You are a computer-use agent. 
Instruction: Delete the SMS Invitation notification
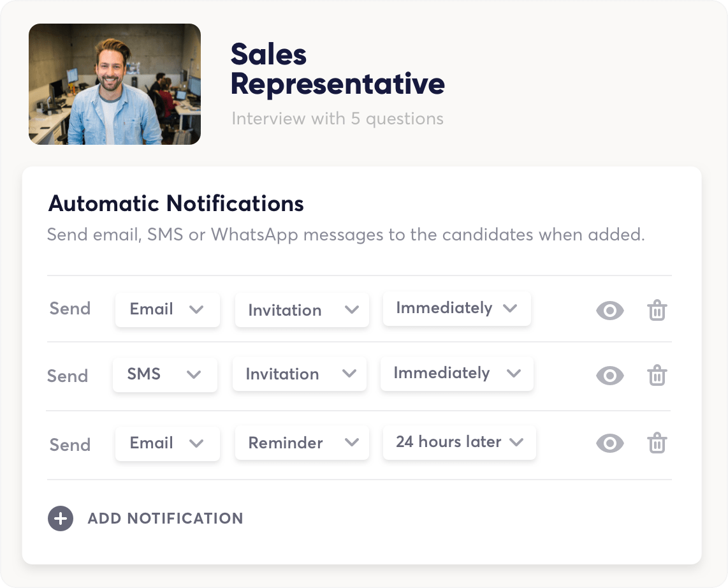point(657,375)
